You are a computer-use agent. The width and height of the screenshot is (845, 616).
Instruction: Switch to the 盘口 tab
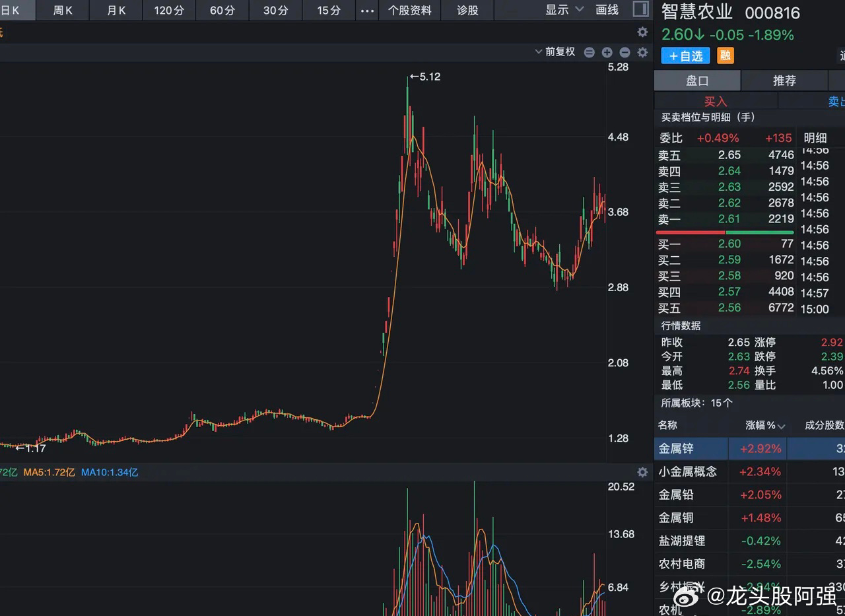coord(697,81)
